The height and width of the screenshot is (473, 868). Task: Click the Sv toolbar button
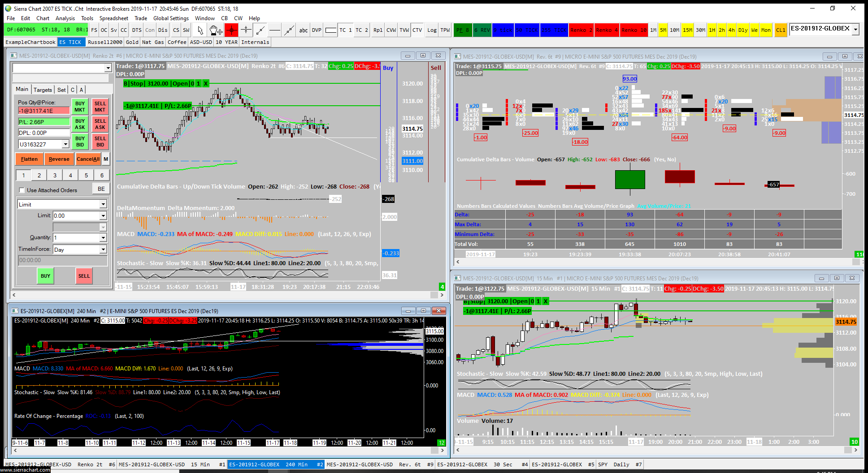click(114, 30)
